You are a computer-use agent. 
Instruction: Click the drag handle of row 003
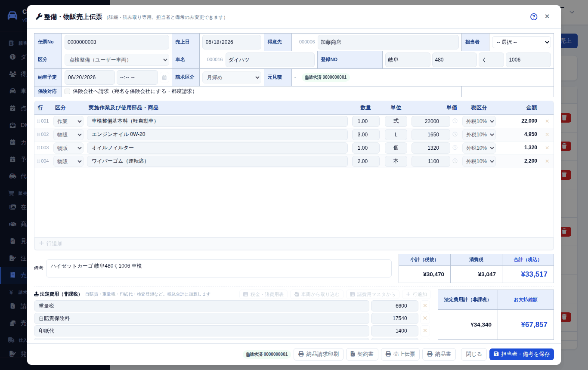click(x=38, y=148)
